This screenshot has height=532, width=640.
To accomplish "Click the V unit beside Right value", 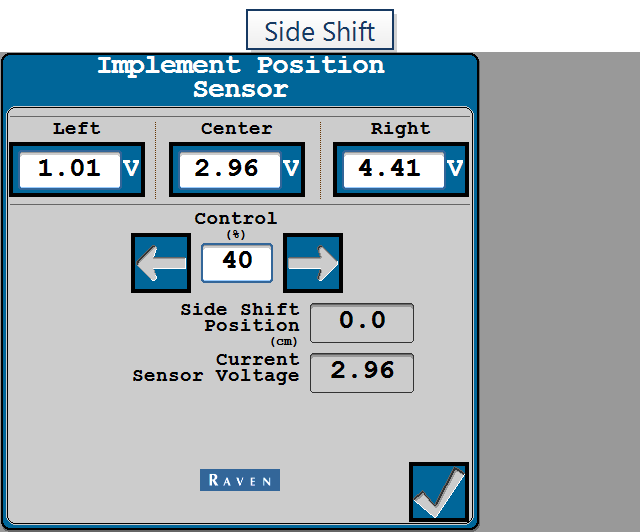I will click(455, 168).
